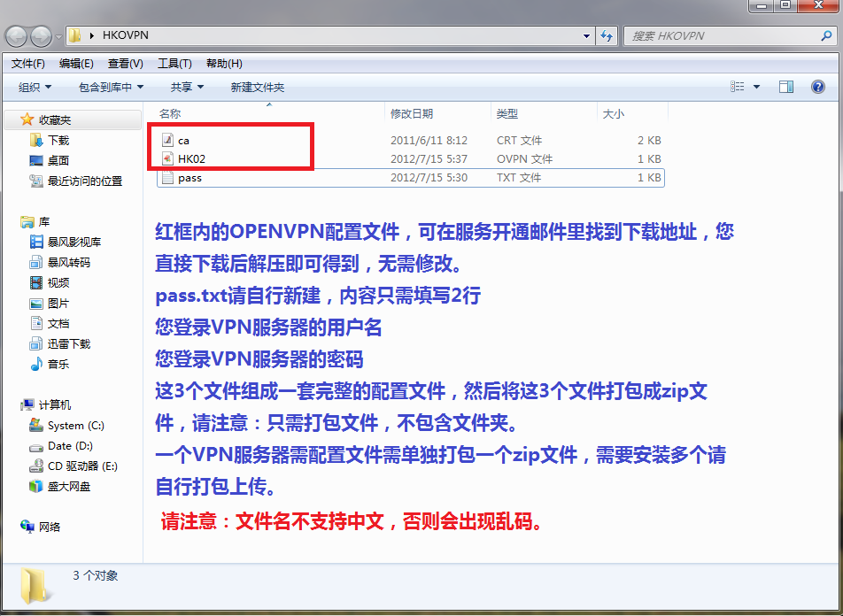This screenshot has width=843, height=616.
Task: Open System (C:) drive
Action: point(75,426)
